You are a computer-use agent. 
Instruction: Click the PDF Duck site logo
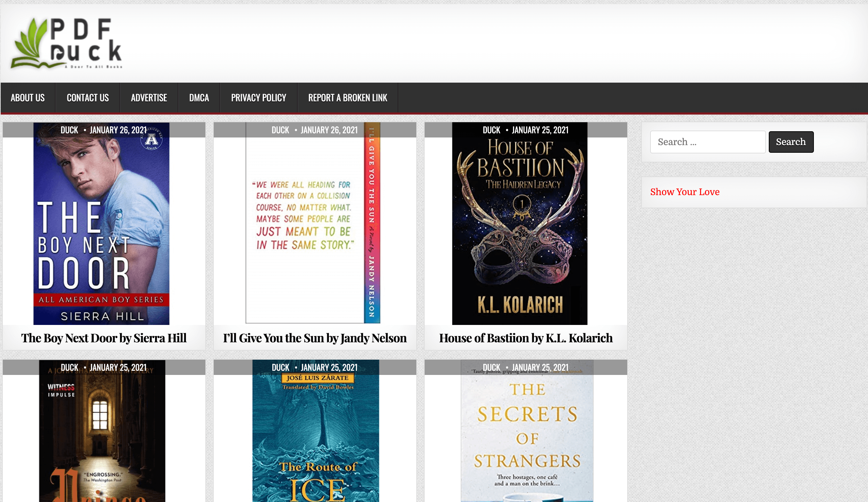(67, 43)
